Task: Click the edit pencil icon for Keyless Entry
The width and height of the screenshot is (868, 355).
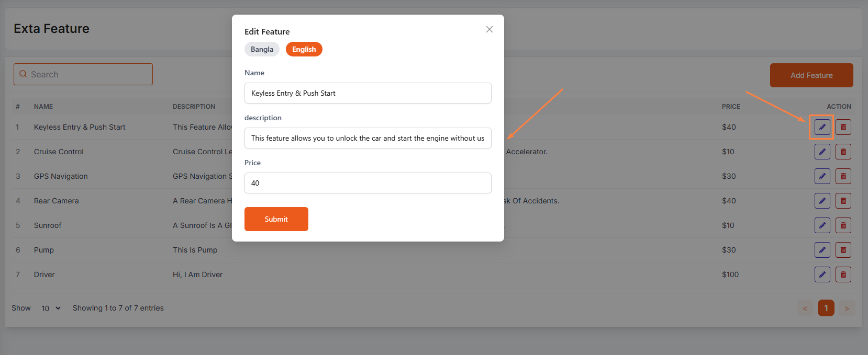Action: point(822,127)
